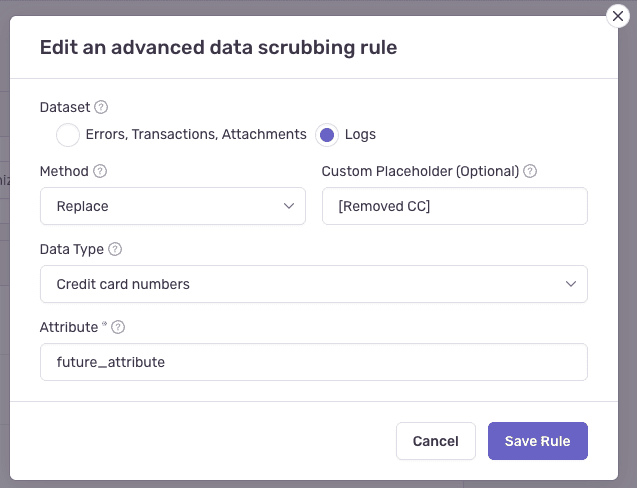This screenshot has height=488, width=637.
Task: Show the Attribute field help tooltip
Action: (118, 327)
